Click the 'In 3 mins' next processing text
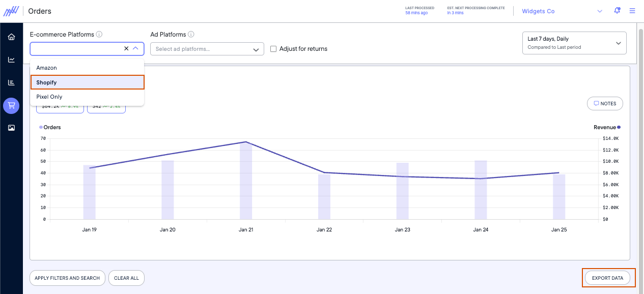The height and width of the screenshot is (294, 644). click(x=455, y=13)
